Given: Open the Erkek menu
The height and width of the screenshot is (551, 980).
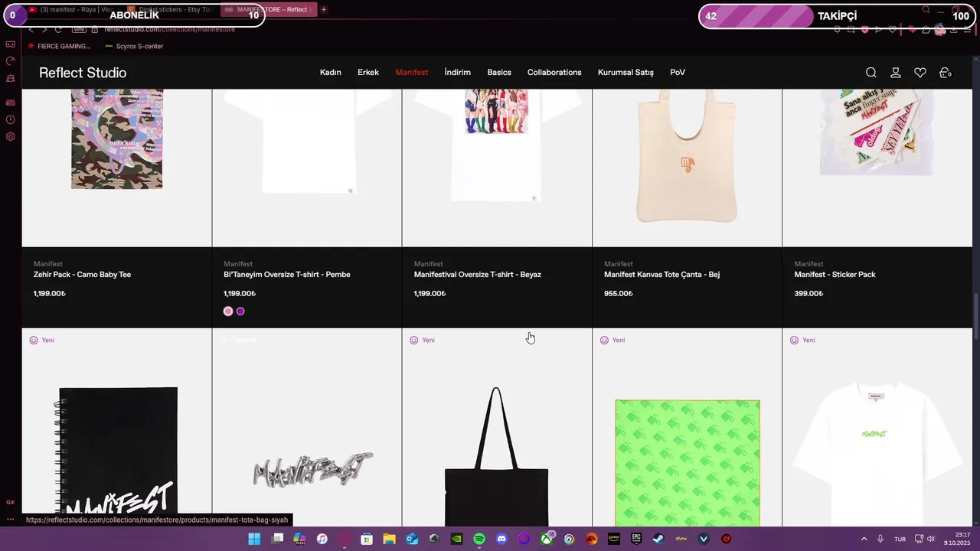Looking at the screenshot, I should [x=368, y=73].
